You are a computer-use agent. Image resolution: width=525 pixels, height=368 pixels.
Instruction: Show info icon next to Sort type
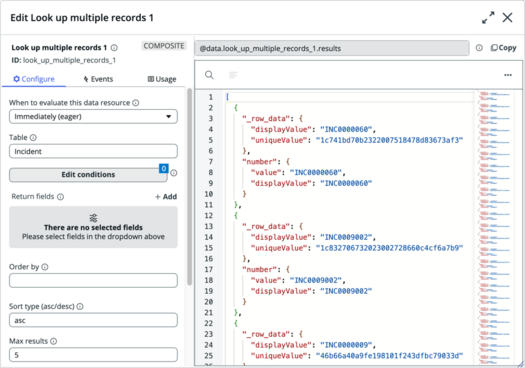coord(80,306)
